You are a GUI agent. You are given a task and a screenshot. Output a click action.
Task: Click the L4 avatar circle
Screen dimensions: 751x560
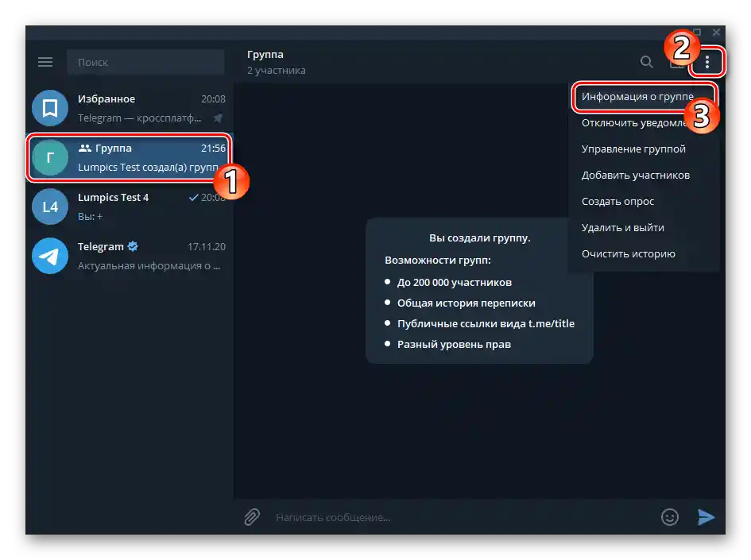tap(50, 207)
